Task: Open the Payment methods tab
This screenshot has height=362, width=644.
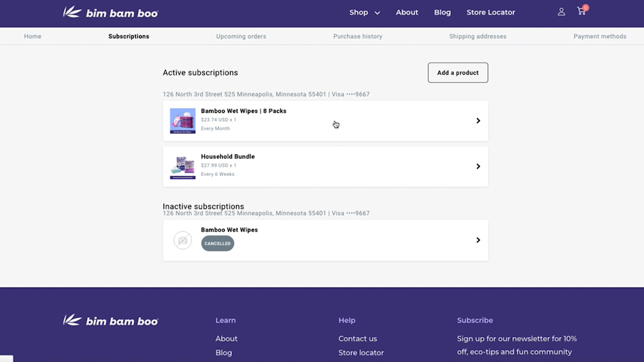Action: point(600,36)
